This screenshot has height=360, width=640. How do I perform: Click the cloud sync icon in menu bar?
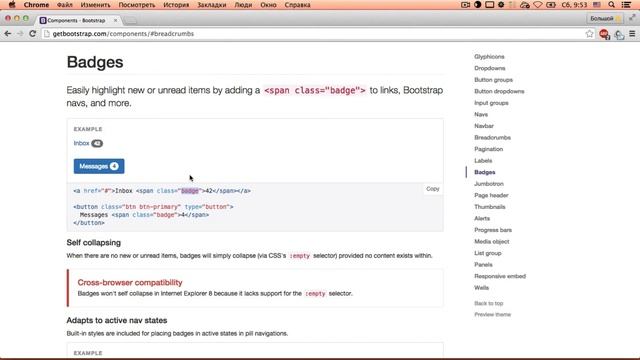[525, 5]
